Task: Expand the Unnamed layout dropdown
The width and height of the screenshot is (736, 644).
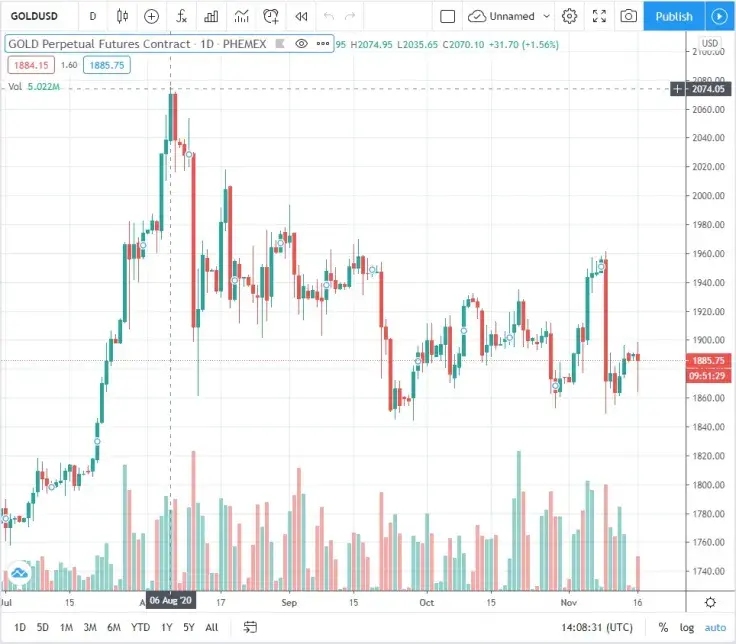Action: (x=546, y=16)
